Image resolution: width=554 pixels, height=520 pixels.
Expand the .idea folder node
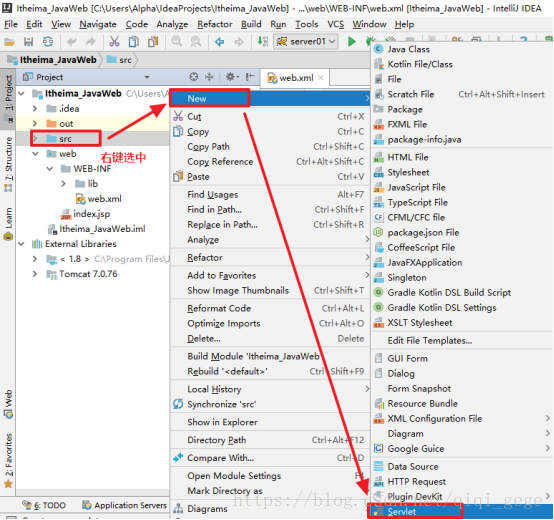pyautogui.click(x=35, y=108)
